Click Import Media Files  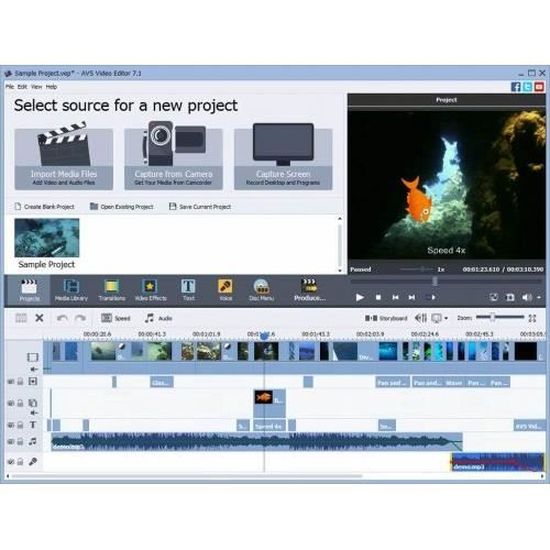(x=64, y=159)
